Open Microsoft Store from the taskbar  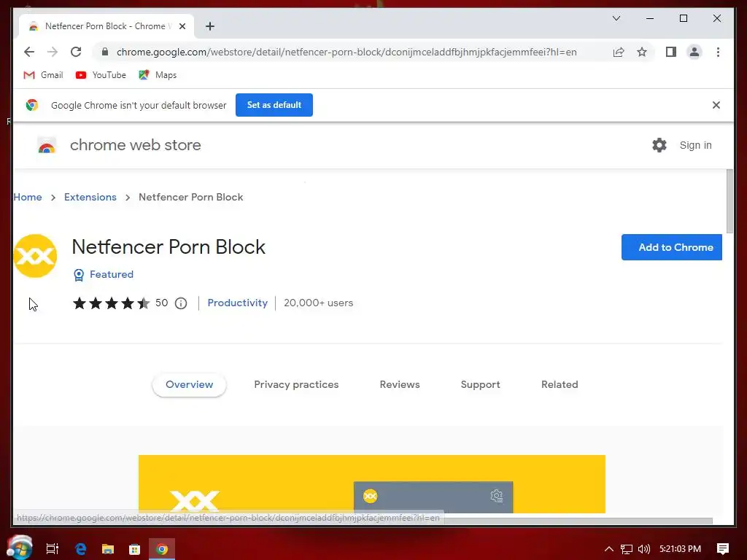point(135,549)
